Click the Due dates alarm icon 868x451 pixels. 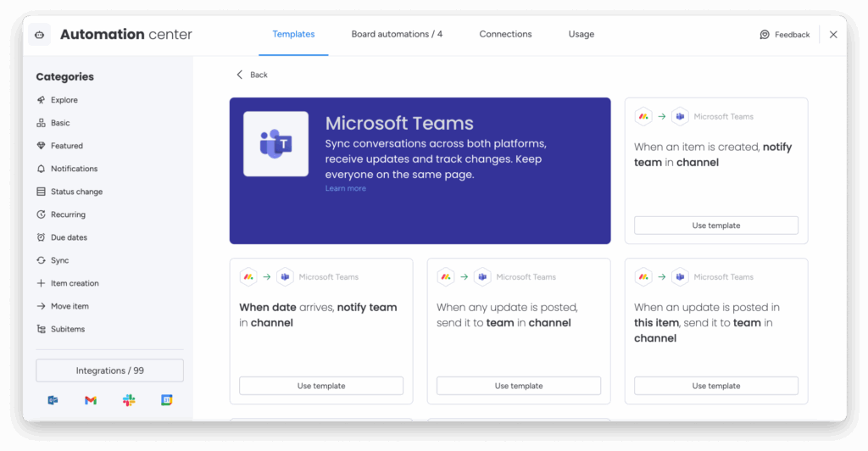[41, 237]
